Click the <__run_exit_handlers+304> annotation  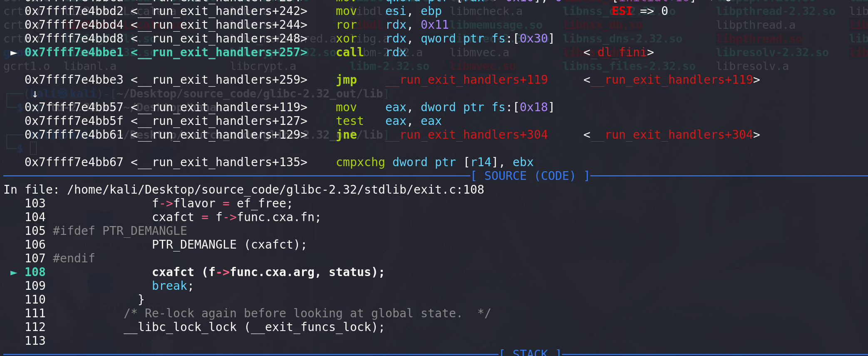[672, 134]
